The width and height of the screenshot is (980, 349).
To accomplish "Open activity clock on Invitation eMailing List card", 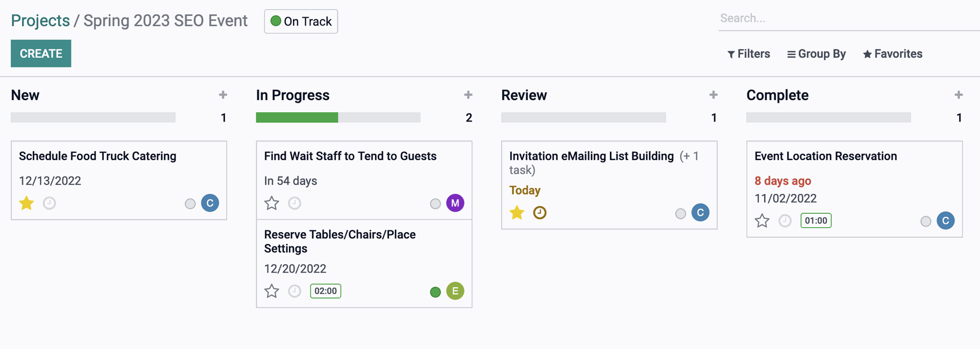I will coord(540,212).
